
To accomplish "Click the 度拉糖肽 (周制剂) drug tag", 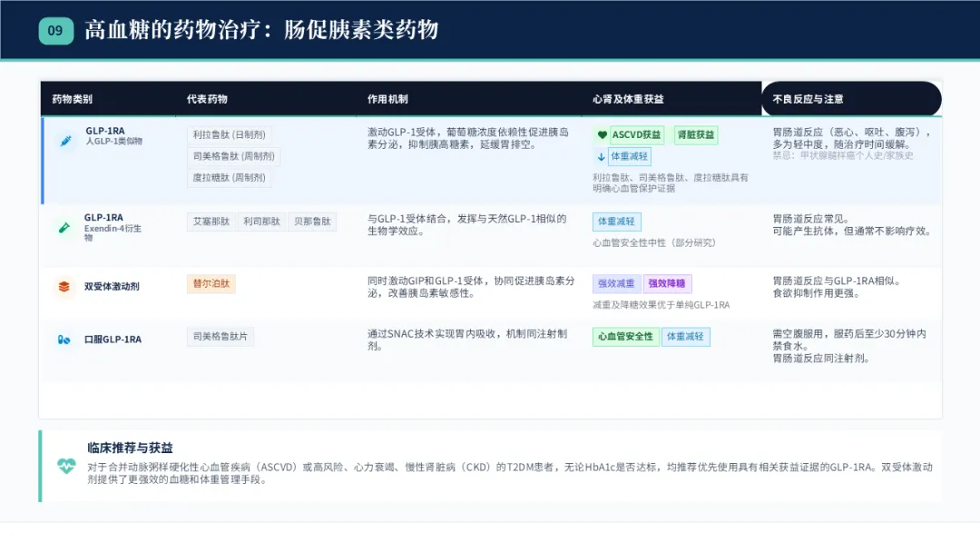I will pyautogui.click(x=229, y=178).
